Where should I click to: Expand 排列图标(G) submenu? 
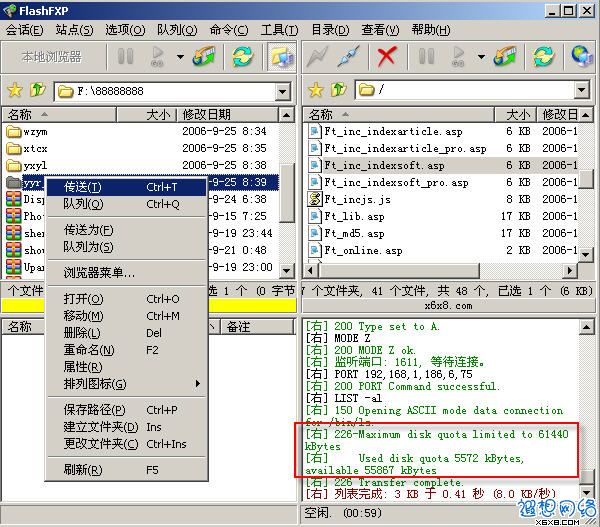[127, 384]
